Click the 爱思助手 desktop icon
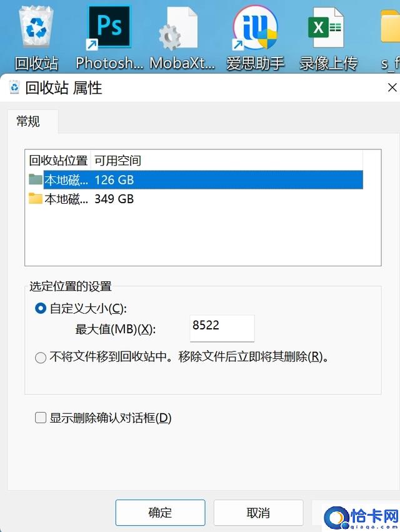Viewport: 400px width, 532px height. [x=255, y=27]
